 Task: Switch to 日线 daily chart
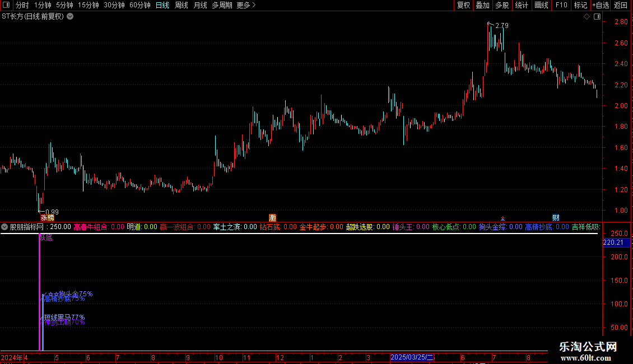pyautogui.click(x=162, y=5)
